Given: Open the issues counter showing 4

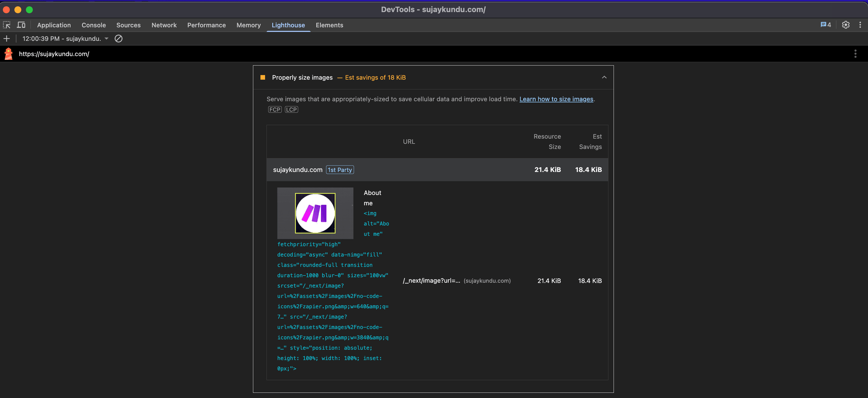Looking at the screenshot, I should click(825, 24).
